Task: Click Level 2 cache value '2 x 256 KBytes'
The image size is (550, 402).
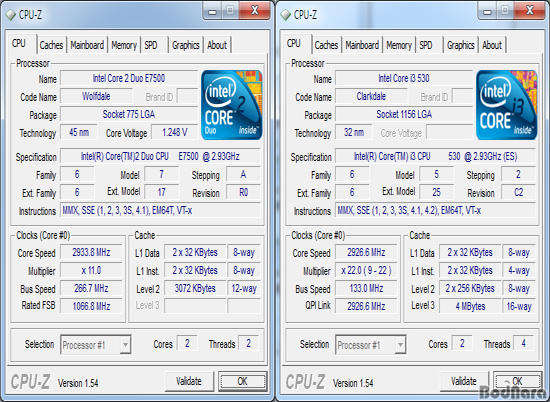Action: click(470, 288)
